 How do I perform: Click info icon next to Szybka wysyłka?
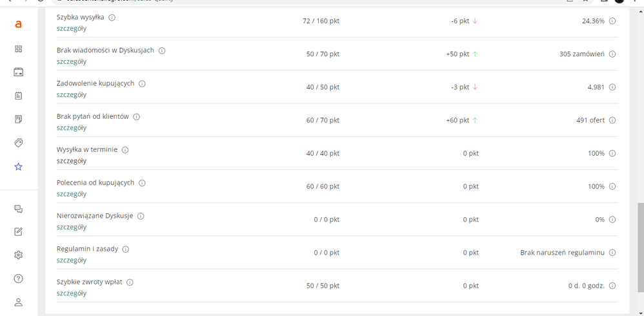112,17
